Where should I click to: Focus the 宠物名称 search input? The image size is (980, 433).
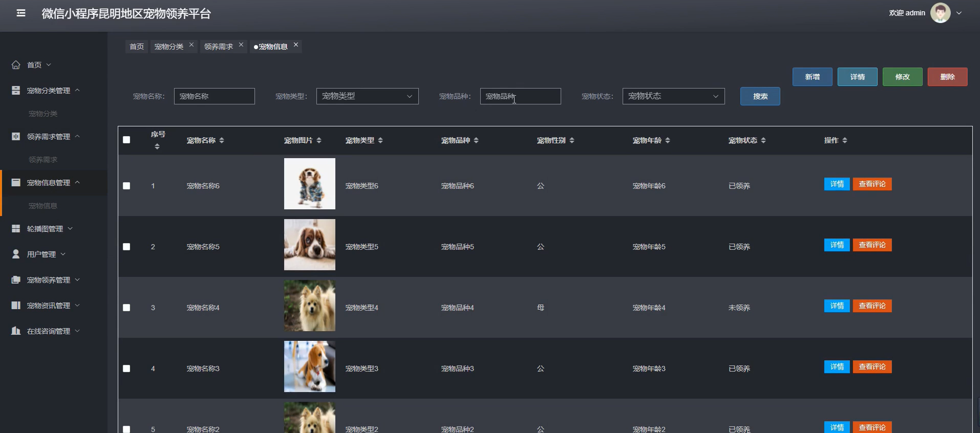pyautogui.click(x=215, y=96)
